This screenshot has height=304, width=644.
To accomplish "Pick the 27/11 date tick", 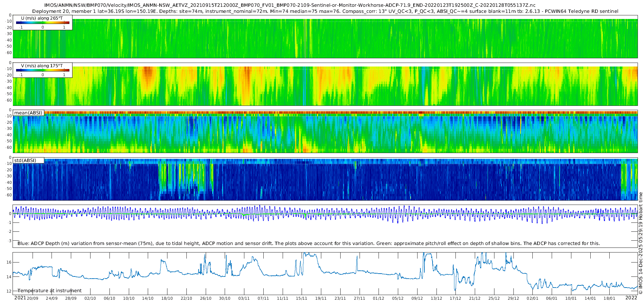I will click(x=359, y=298).
